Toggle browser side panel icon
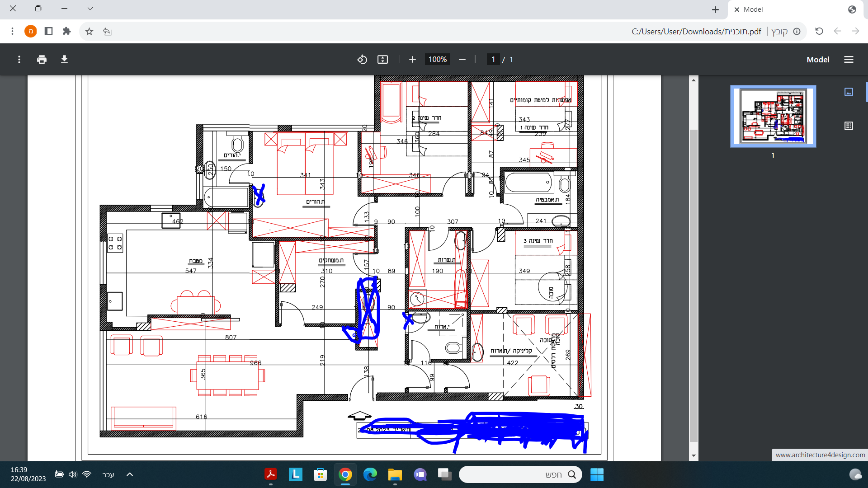The width and height of the screenshot is (868, 488). coord(49,31)
